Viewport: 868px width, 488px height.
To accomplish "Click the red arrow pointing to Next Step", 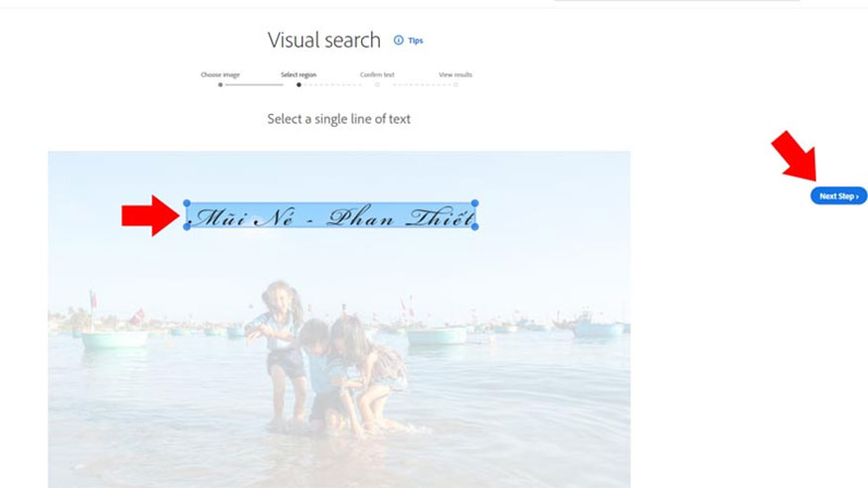I will pos(795,156).
